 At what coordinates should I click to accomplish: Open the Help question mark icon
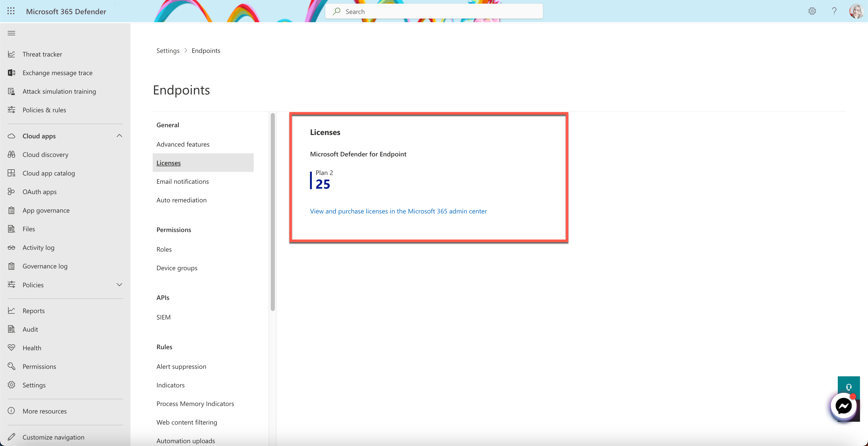(x=834, y=11)
